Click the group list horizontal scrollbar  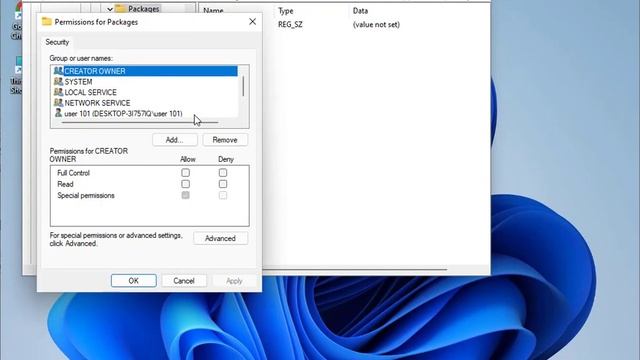click(140, 122)
